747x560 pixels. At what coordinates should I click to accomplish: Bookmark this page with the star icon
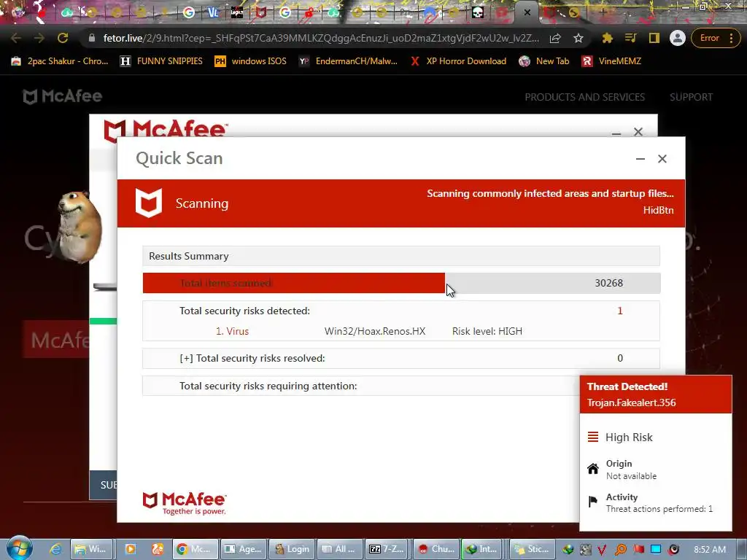(578, 38)
